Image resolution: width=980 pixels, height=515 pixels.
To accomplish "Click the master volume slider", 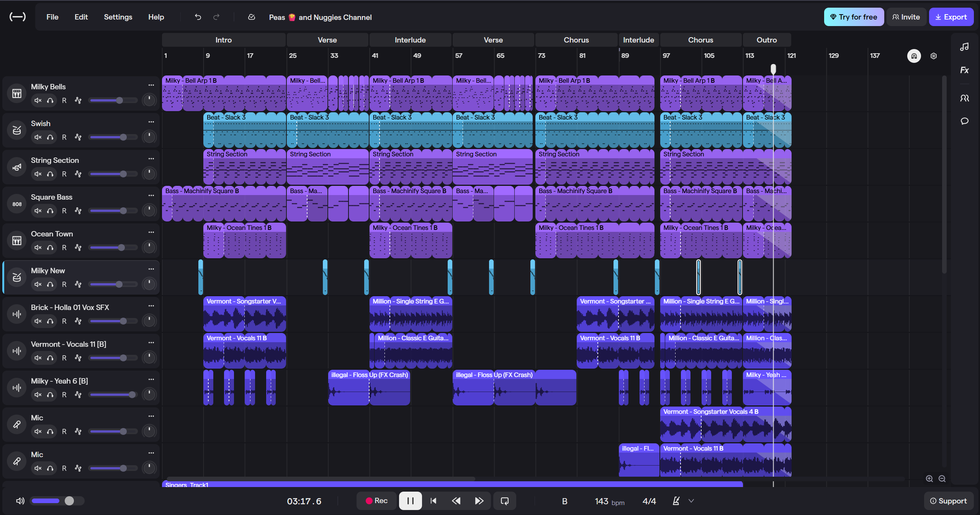I will tap(57, 501).
